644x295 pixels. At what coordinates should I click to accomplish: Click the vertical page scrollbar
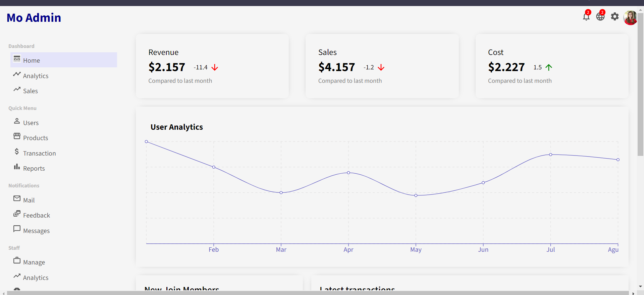(640, 84)
